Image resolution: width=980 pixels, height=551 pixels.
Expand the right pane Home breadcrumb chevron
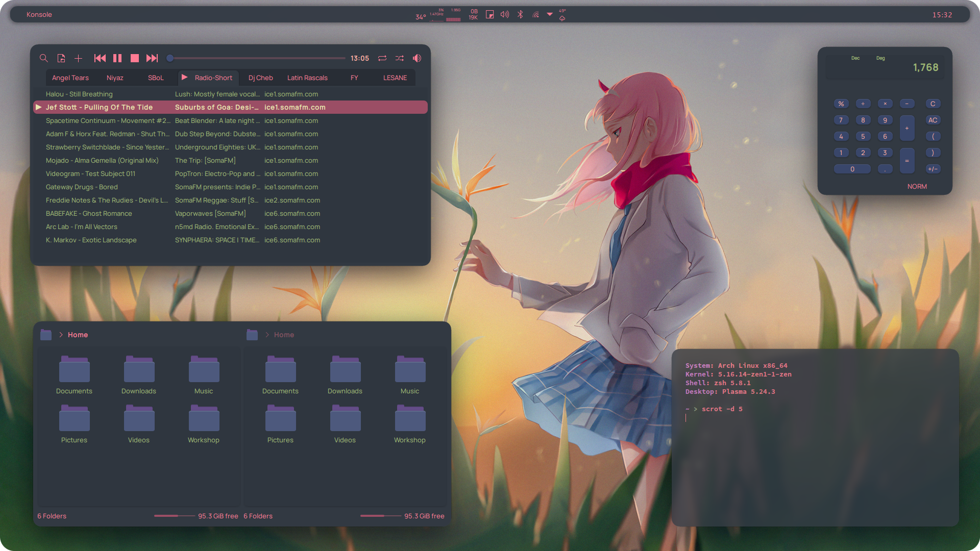[267, 335]
